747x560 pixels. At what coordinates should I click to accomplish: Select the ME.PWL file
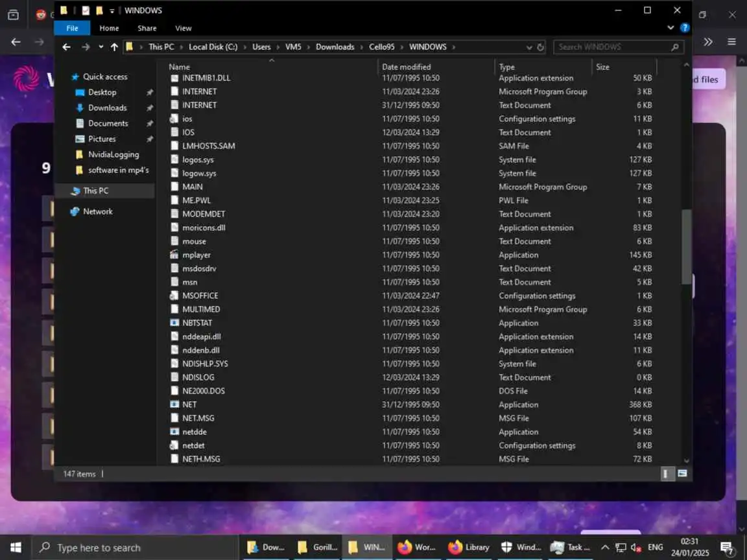pos(196,200)
